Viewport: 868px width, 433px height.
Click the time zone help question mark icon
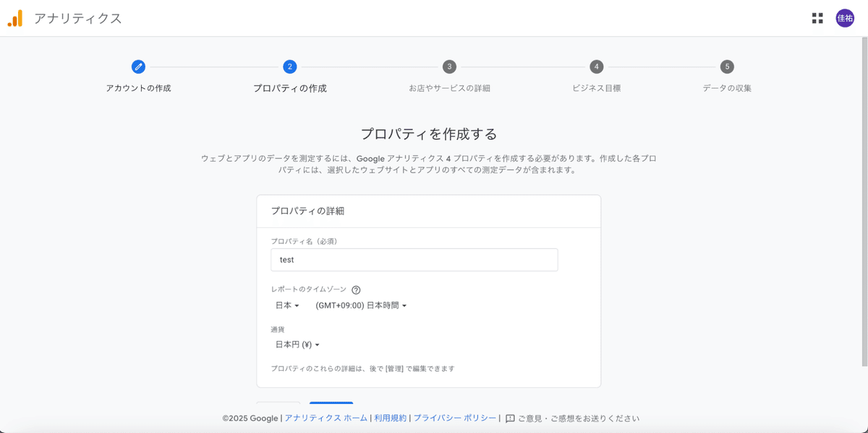point(356,290)
